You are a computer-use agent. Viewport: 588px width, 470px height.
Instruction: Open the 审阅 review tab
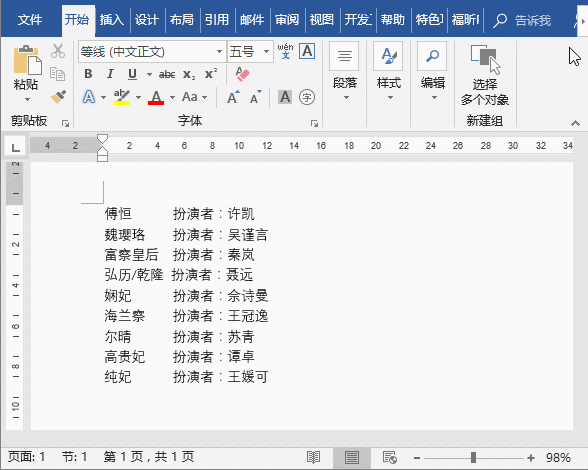287,20
